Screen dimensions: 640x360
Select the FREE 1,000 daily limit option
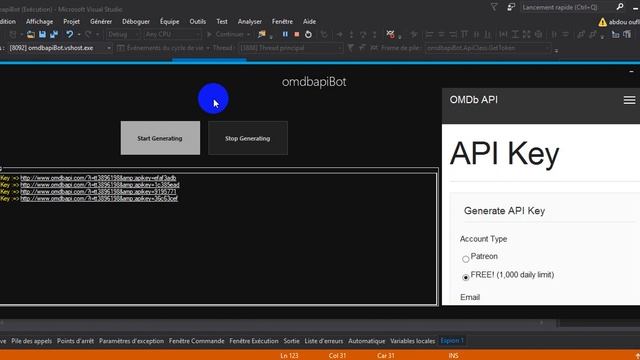[x=465, y=278]
